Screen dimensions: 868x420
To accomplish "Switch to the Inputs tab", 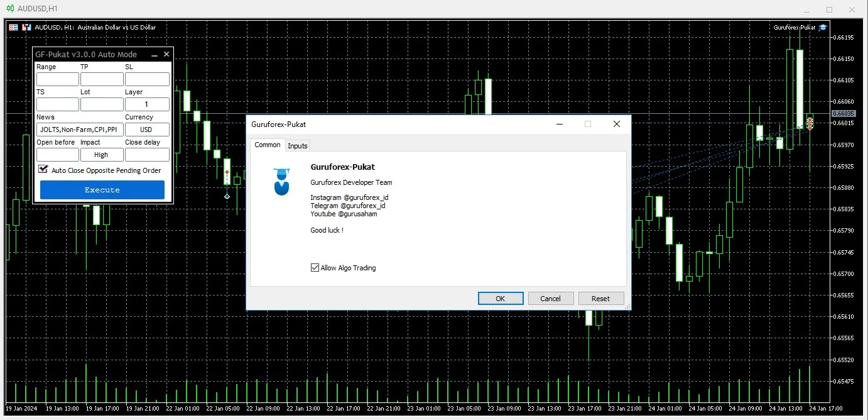I will (x=298, y=145).
